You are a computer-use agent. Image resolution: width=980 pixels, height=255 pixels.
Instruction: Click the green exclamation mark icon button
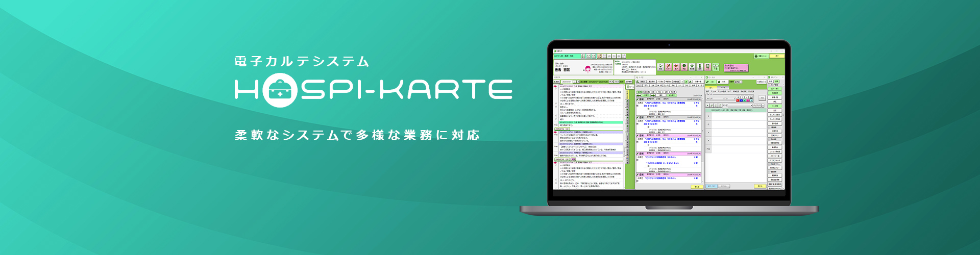point(684,67)
